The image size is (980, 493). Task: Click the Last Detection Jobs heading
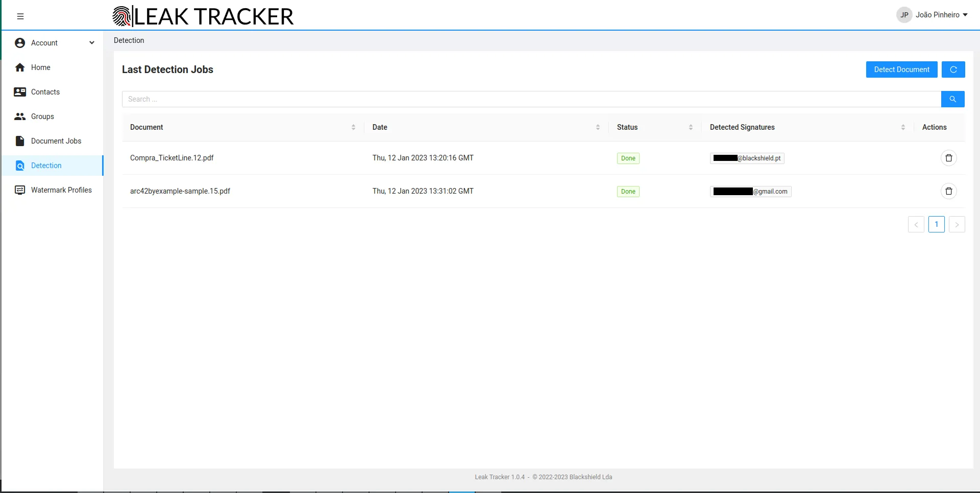click(167, 69)
